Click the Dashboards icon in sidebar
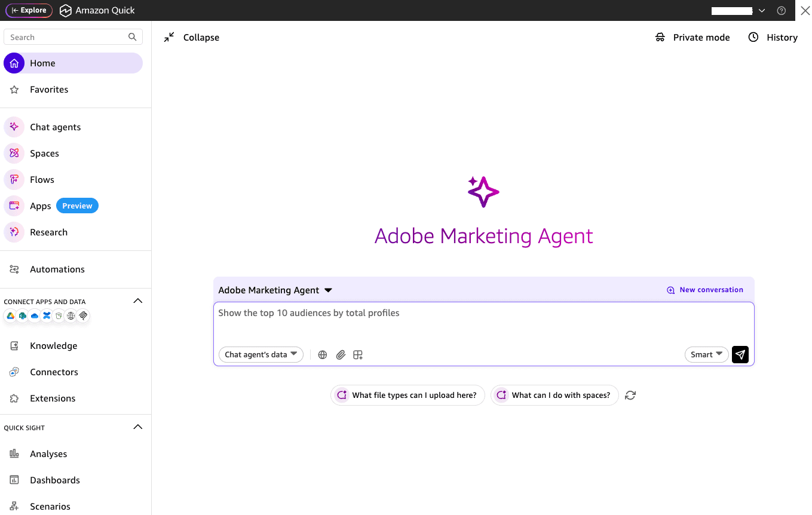Viewport: 812px width, 515px height. click(14, 480)
